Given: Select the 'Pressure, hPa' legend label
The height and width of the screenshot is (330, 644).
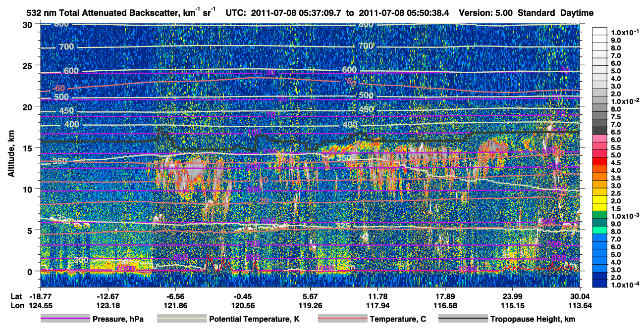Looking at the screenshot, I should 118,319.
